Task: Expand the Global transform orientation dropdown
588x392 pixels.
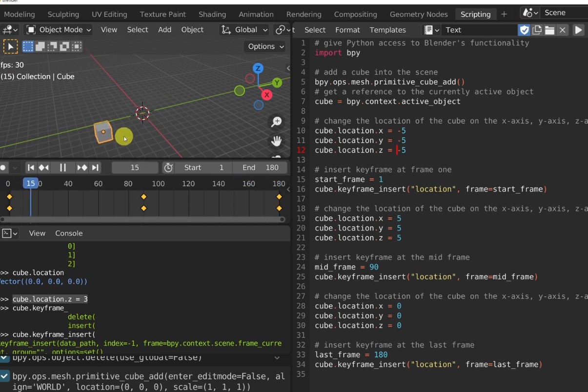Action: pos(245,30)
